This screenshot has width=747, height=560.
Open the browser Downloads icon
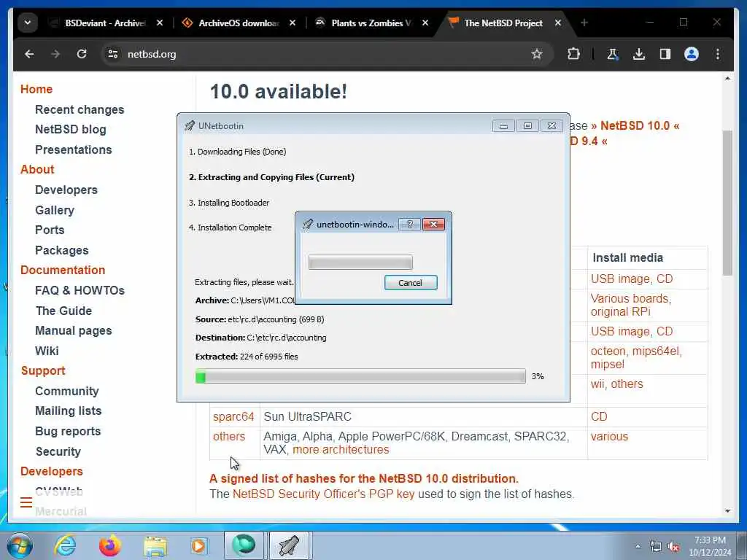(x=639, y=54)
